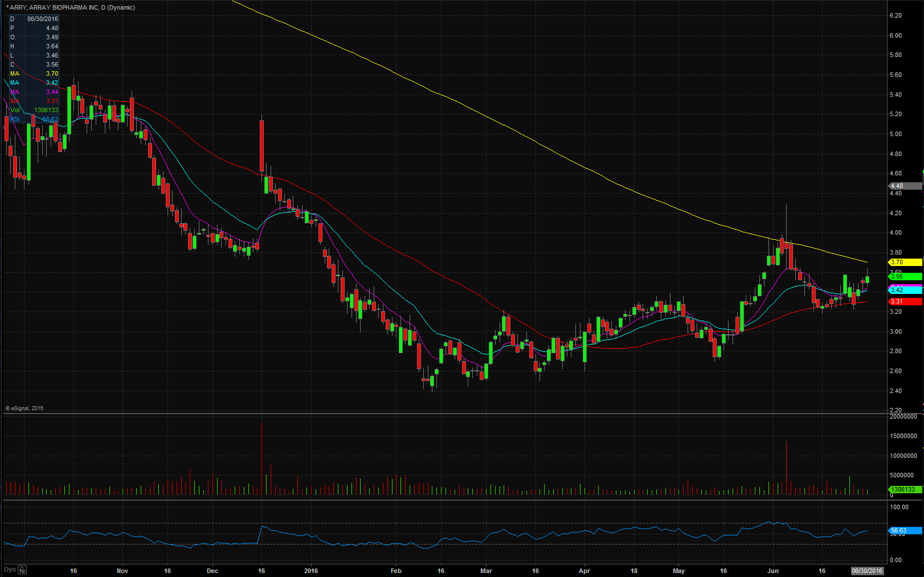
Task: Click the high H 3.64 row
Action: [x=34, y=46]
